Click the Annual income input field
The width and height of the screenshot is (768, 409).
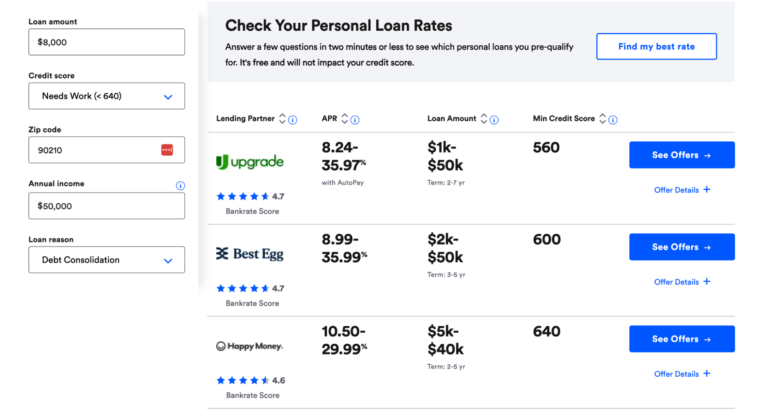tap(107, 206)
